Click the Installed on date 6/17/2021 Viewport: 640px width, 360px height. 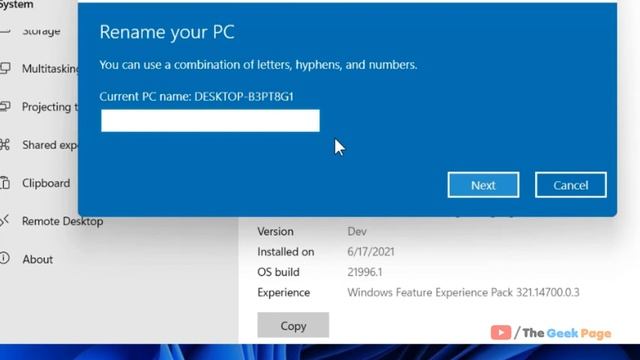371,251
